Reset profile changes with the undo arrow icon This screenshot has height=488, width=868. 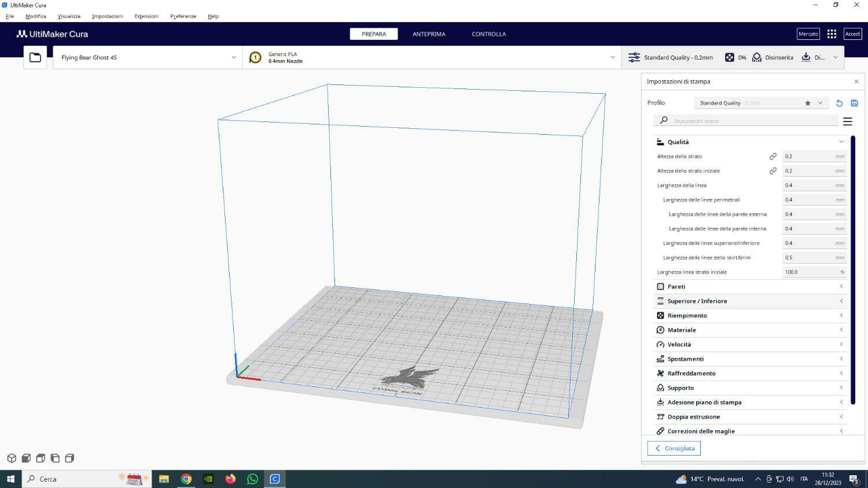click(839, 103)
